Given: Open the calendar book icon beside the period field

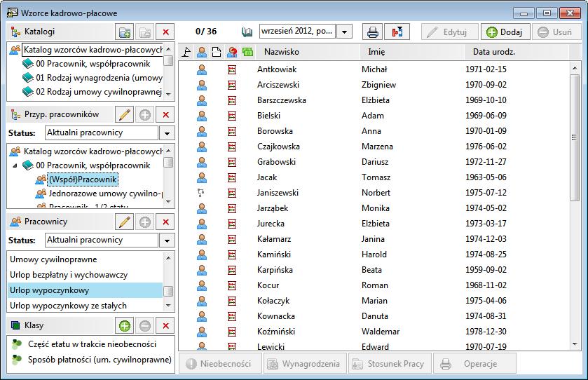Looking at the screenshot, I should click(247, 32).
